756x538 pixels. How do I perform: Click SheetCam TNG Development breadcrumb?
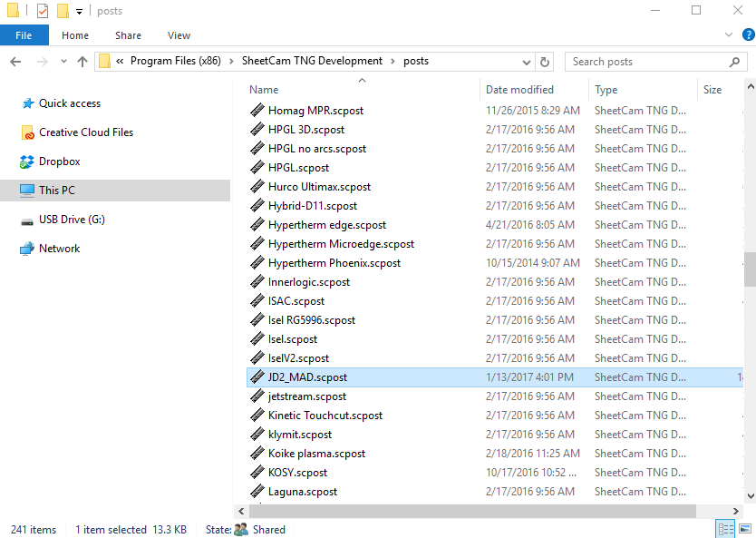coord(312,61)
